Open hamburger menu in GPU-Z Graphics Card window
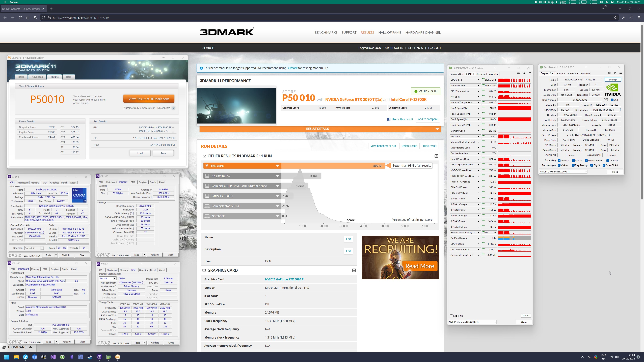The image size is (644, 362). coord(621,73)
